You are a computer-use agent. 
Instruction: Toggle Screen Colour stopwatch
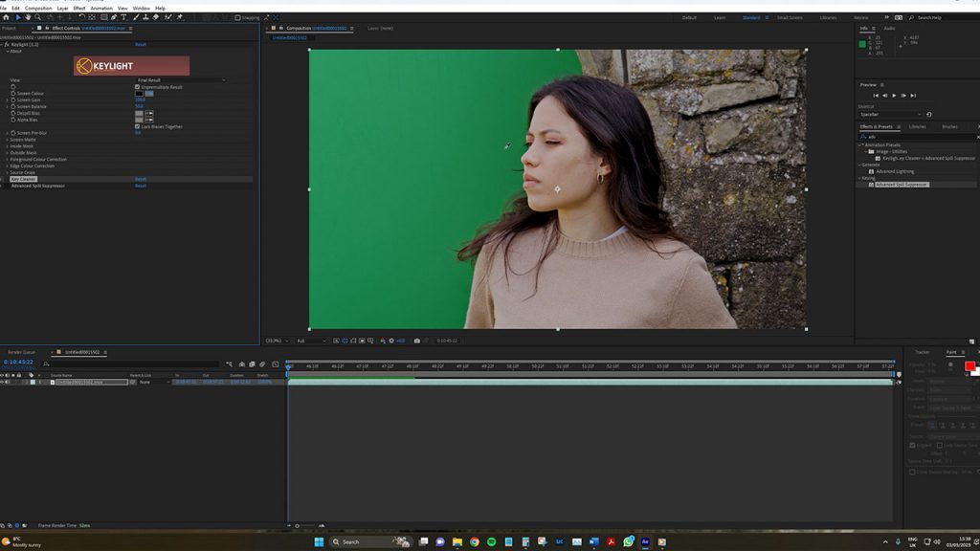pyautogui.click(x=13, y=93)
